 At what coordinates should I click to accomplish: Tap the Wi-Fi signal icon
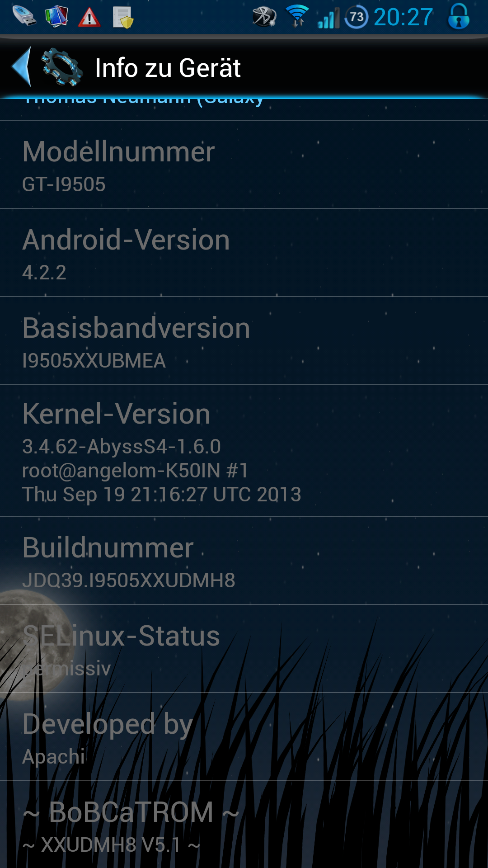(297, 16)
